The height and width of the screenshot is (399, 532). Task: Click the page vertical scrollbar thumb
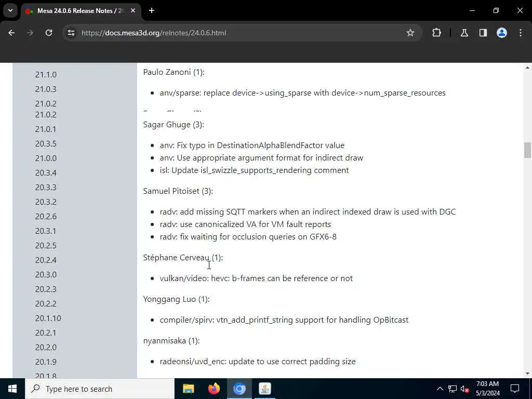527,150
